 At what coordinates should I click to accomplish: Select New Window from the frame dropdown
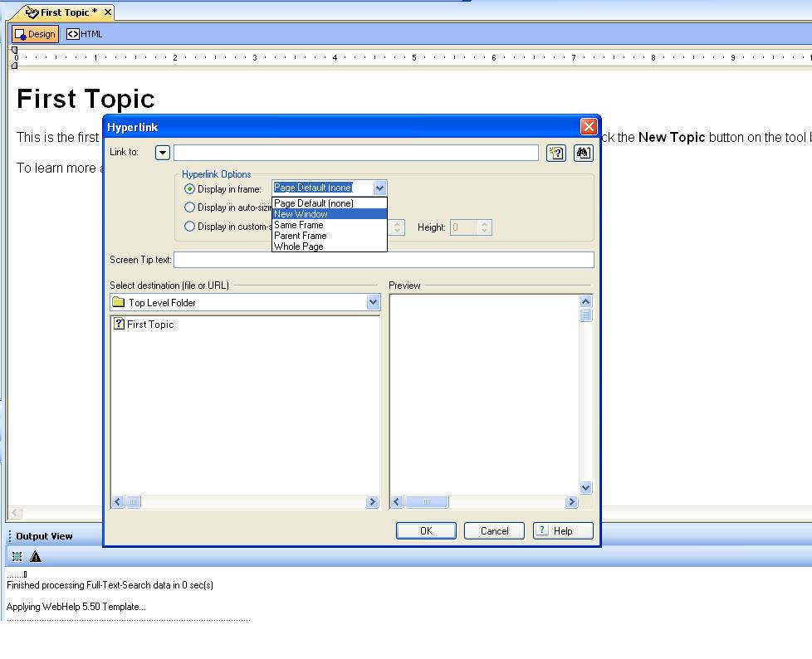tap(302, 214)
